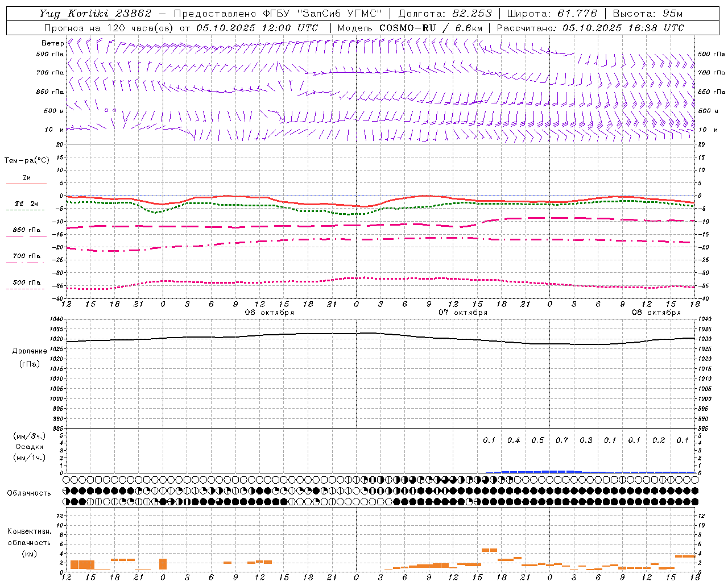Click 'Прогноз на 120 часа(ов)' forecast text
728x582 pixels.
pyautogui.click(x=109, y=28)
